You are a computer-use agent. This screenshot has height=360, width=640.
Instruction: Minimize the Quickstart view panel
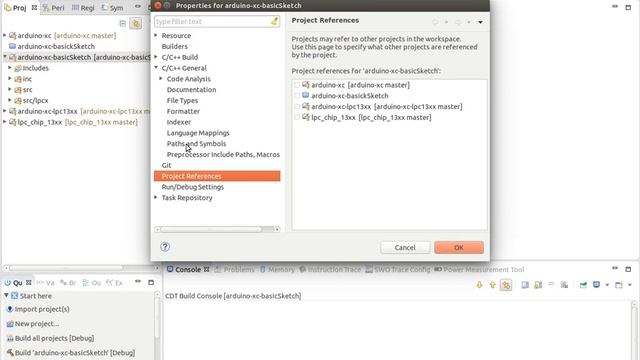point(138,281)
